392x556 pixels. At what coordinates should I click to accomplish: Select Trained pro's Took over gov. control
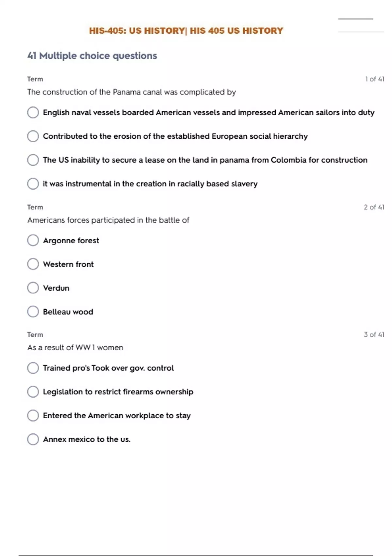click(x=33, y=368)
